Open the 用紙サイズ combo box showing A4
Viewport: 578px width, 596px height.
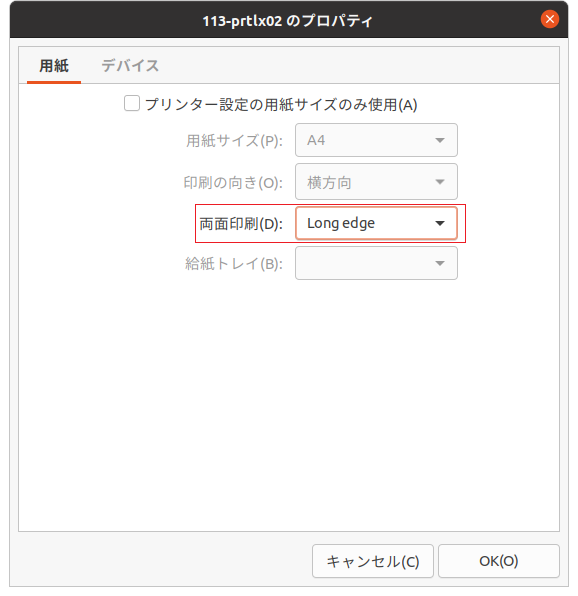pos(376,140)
